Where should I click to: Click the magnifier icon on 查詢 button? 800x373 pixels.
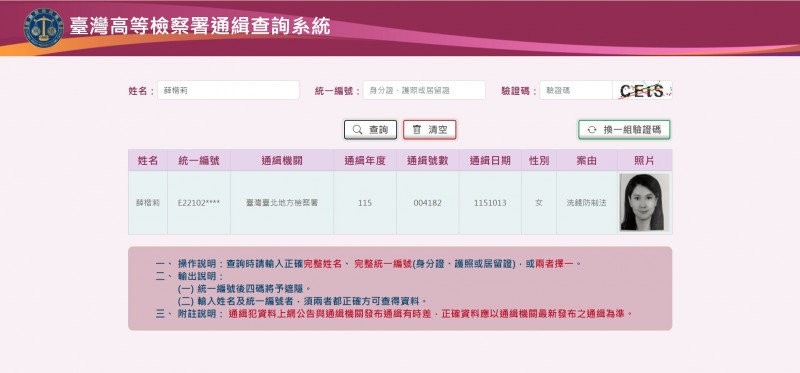(x=357, y=130)
